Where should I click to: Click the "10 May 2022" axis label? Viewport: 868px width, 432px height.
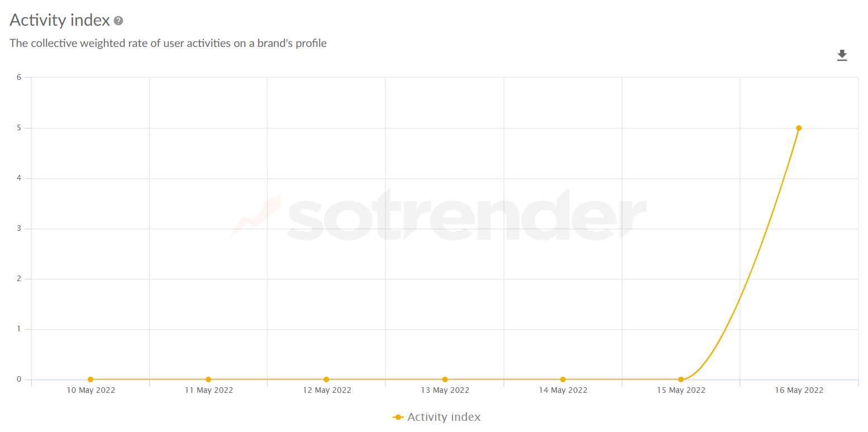(x=90, y=390)
